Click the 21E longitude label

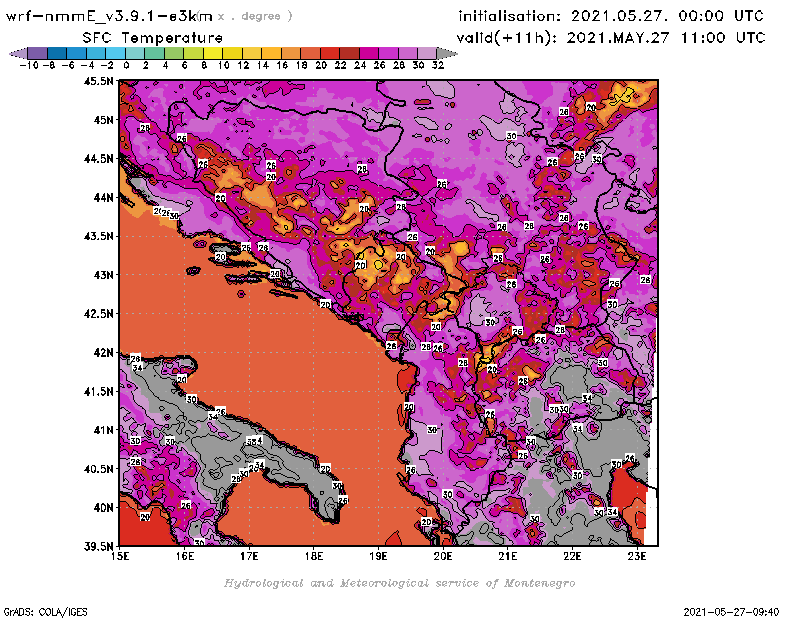508,556
